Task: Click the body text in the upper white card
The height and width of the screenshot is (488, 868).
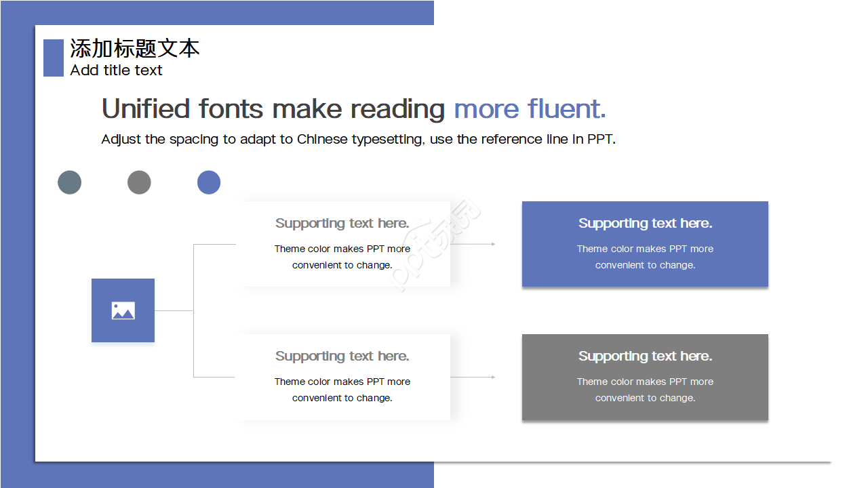Action: coord(342,257)
